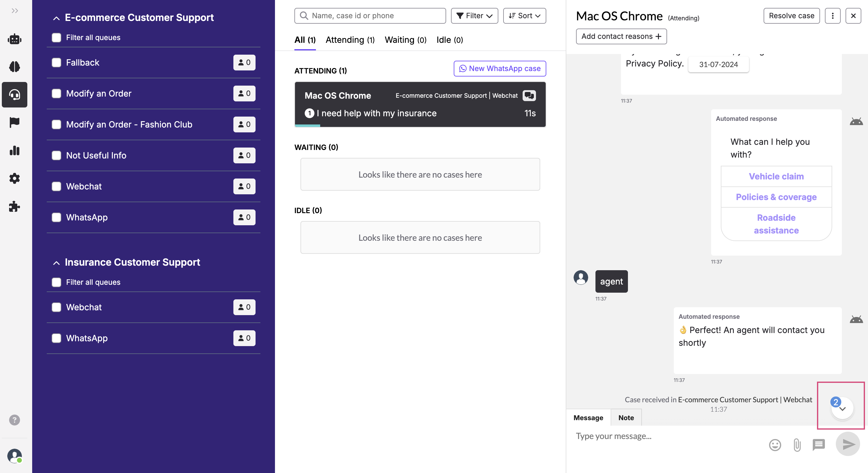This screenshot has width=868, height=473.
Task: Open the Filter dropdown
Action: coord(474,16)
